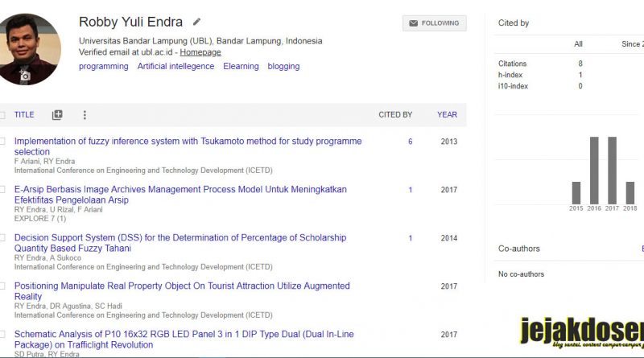Open the Positioning Manipulate Real Property article

point(182,291)
